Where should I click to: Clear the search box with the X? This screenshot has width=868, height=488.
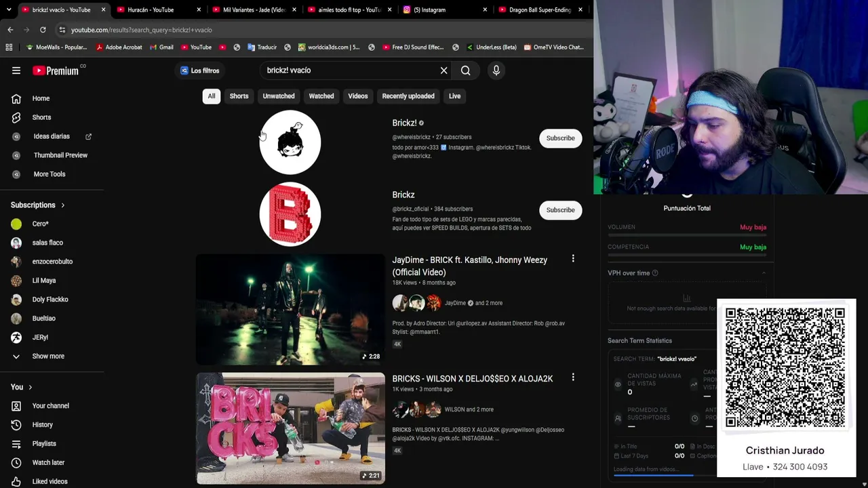[444, 70]
